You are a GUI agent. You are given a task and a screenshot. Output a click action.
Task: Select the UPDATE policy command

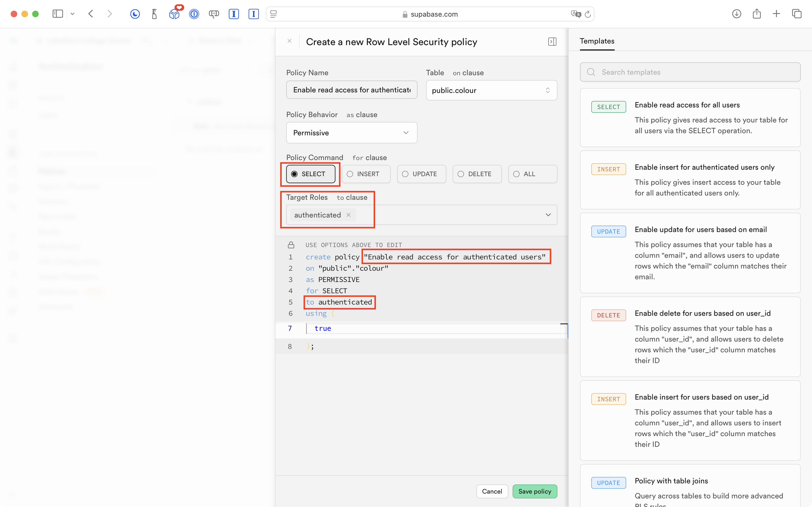[421, 174]
